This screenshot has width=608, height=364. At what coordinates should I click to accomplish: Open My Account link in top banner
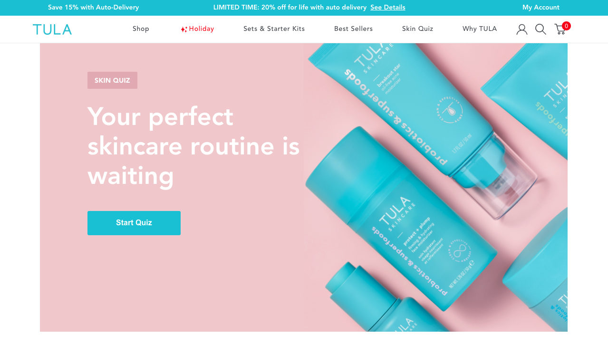(x=541, y=8)
